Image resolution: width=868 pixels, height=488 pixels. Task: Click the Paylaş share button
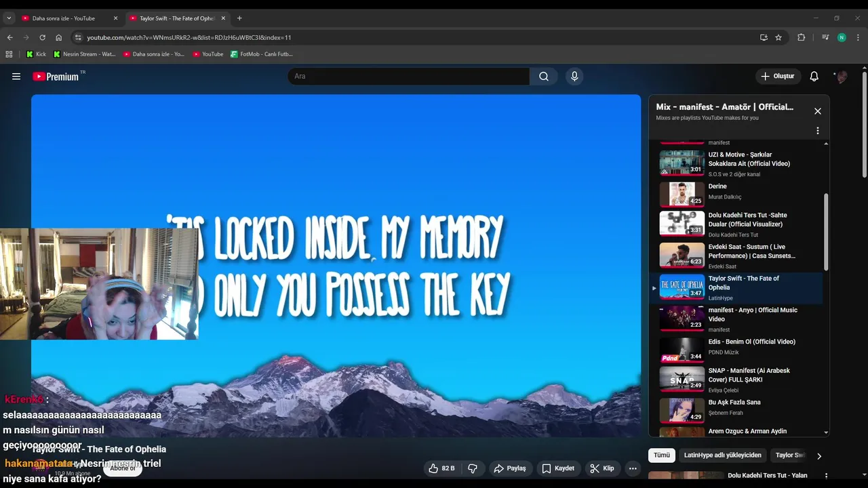[510, 468]
